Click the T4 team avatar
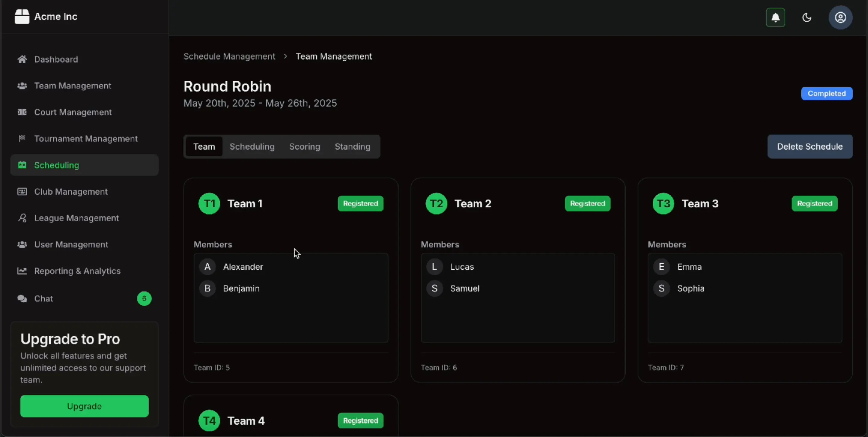 tap(209, 420)
